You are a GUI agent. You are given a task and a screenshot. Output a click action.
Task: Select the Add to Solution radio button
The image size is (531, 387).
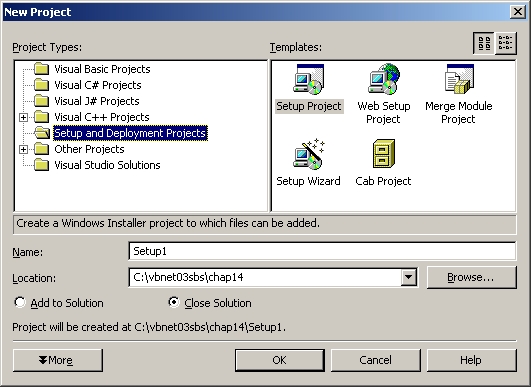[20, 302]
